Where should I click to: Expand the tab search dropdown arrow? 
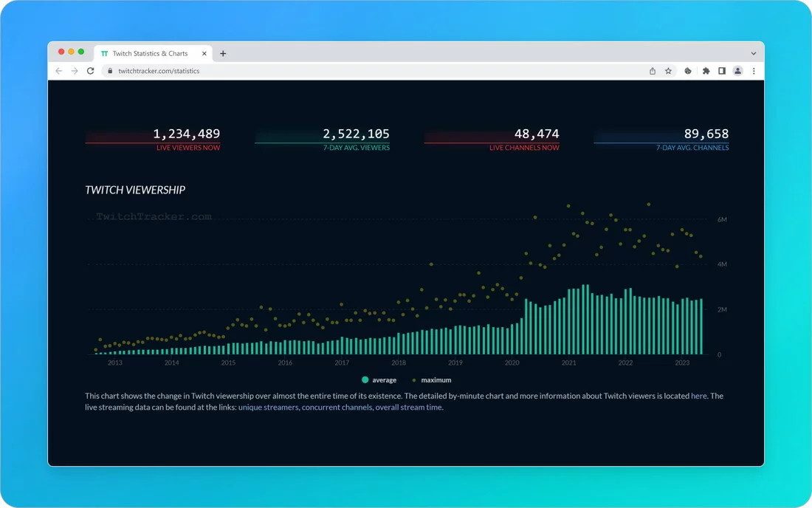point(754,53)
